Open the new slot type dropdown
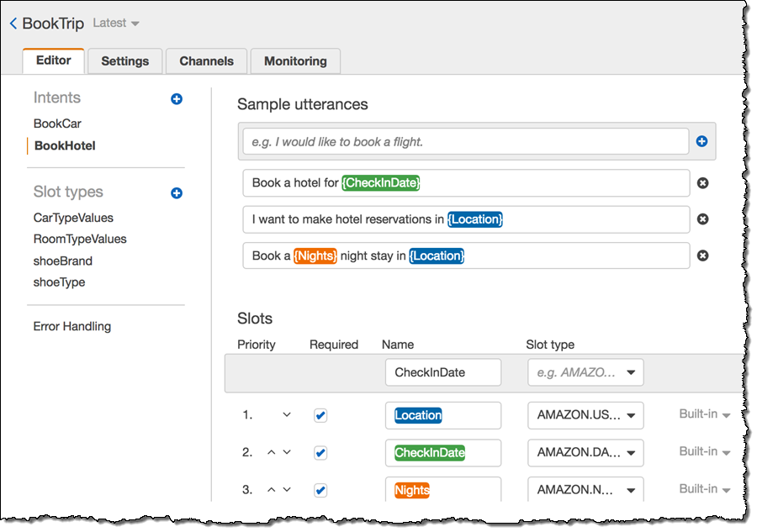The width and height of the screenshot is (757, 532). tap(585, 372)
